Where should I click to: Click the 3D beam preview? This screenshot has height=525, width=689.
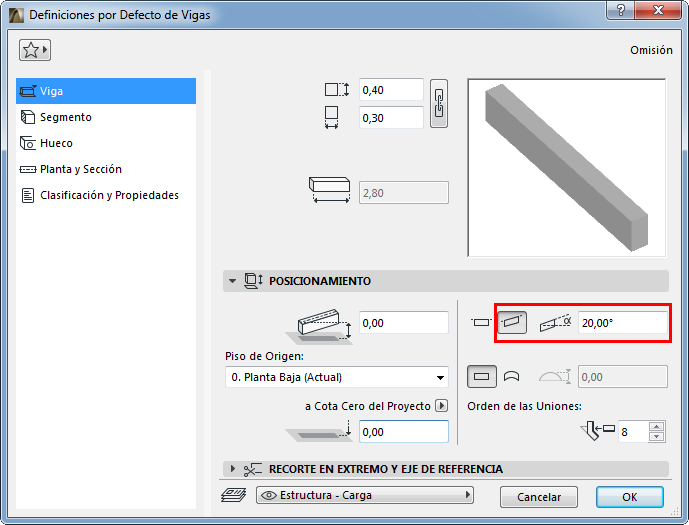(x=567, y=168)
